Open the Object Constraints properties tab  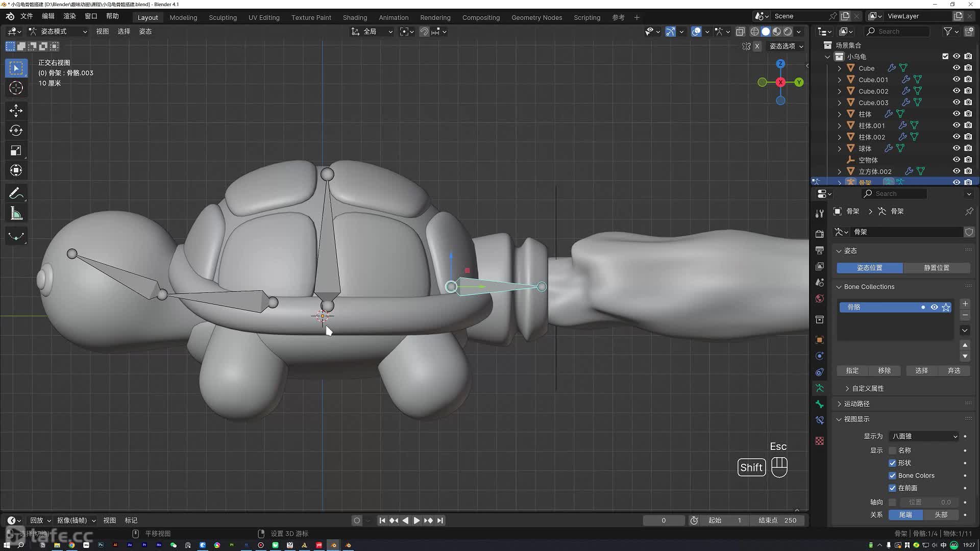pyautogui.click(x=819, y=372)
